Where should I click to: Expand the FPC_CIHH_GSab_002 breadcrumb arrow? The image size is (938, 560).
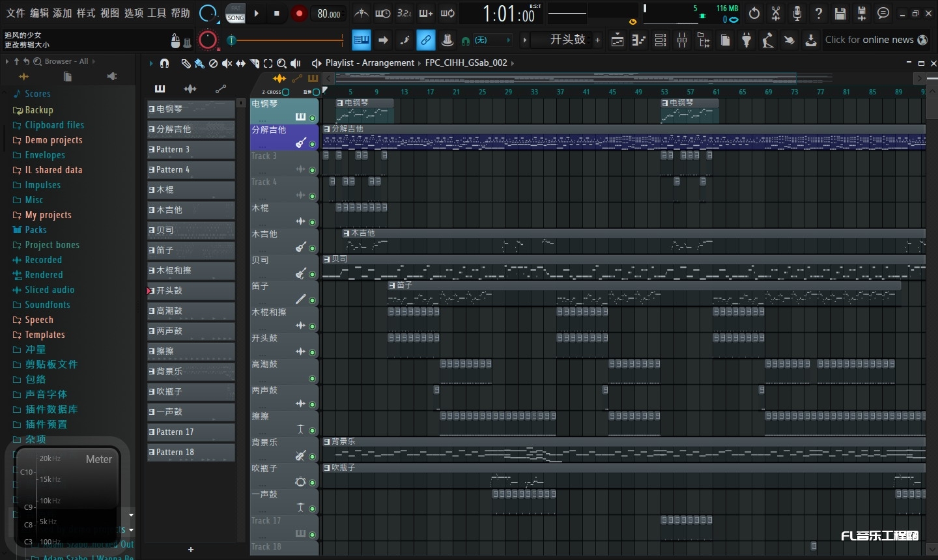point(513,63)
